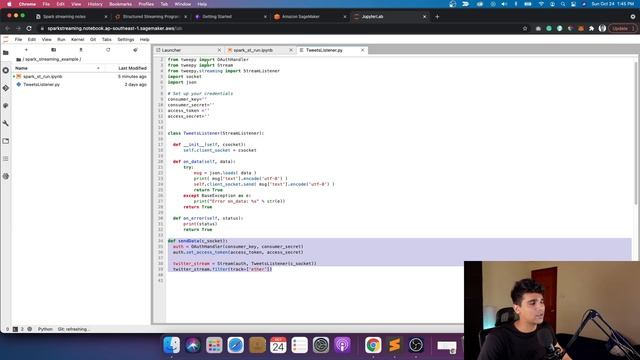Open the Chrome profile avatar
The width and height of the screenshot is (640, 360).
(602, 29)
